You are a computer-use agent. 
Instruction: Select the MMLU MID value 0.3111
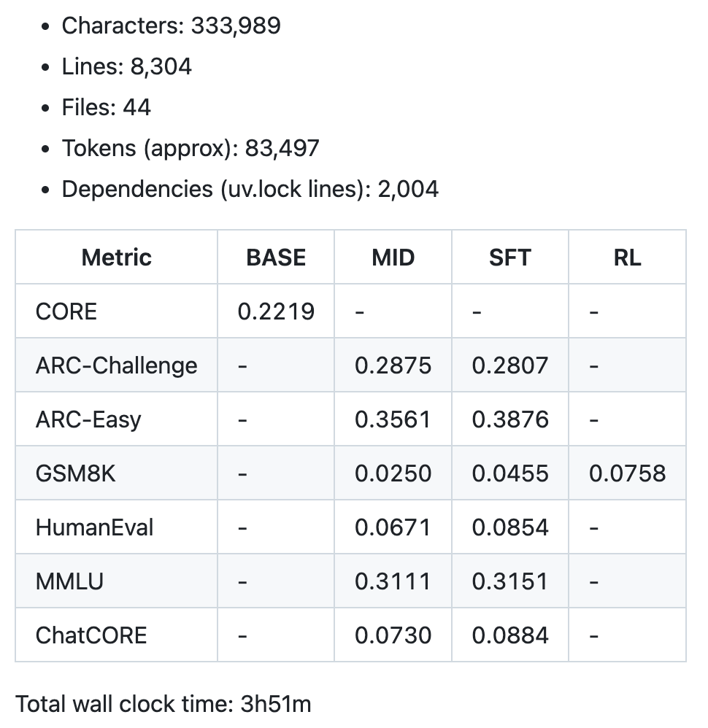click(x=393, y=581)
